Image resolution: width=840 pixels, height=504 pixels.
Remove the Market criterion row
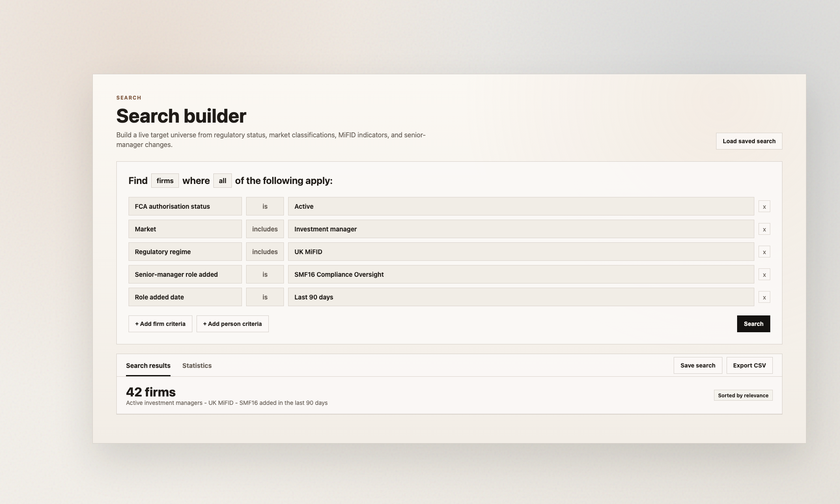tap(764, 229)
